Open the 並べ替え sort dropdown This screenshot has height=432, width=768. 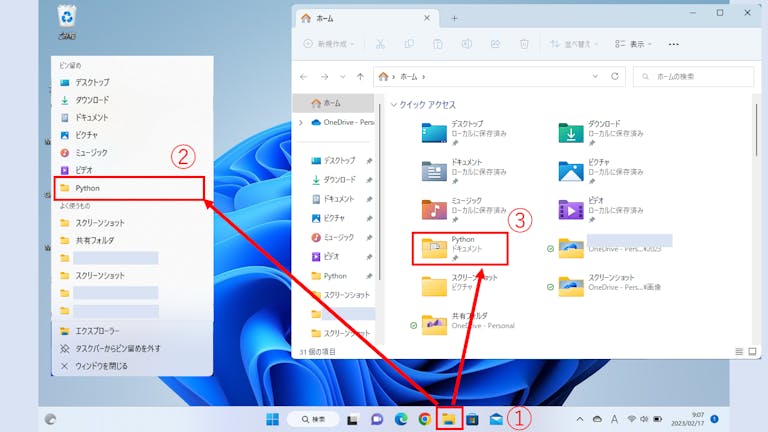[574, 44]
